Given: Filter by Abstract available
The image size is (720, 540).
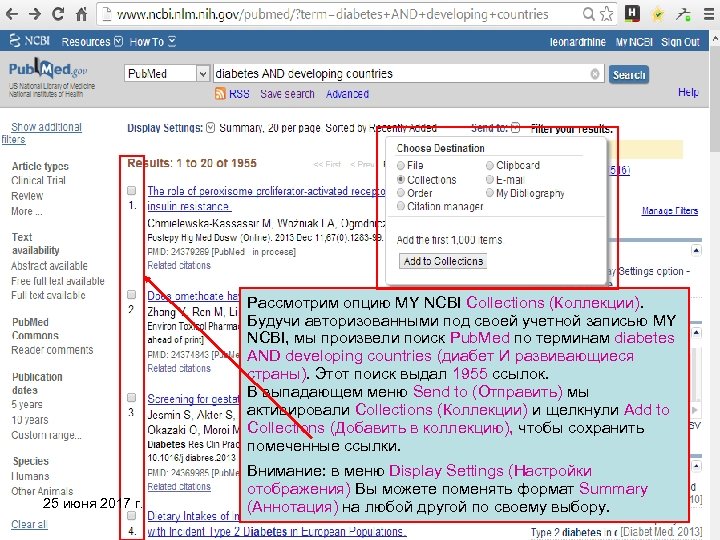Looking at the screenshot, I should [x=49, y=266].
